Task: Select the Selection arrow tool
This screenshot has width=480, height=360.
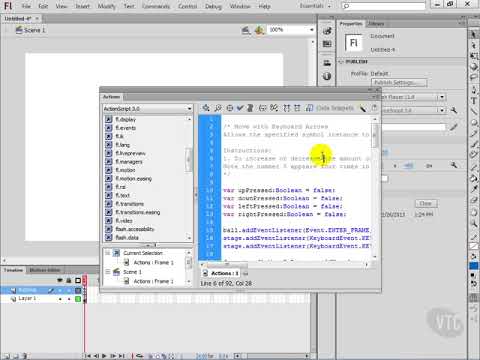Action: point(474,35)
